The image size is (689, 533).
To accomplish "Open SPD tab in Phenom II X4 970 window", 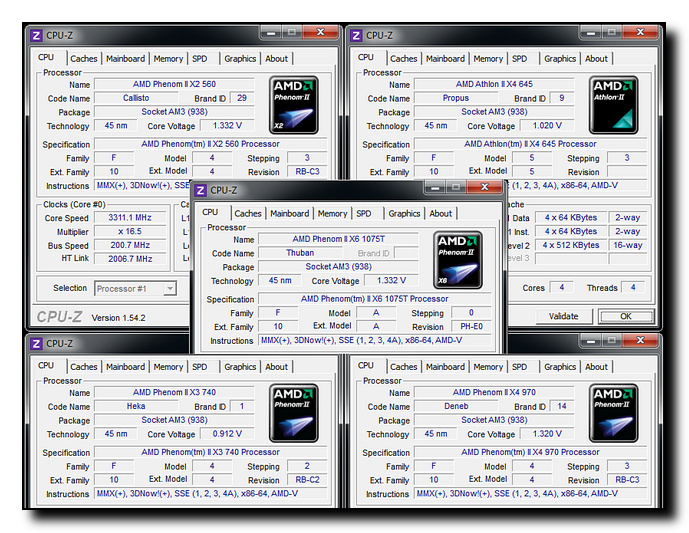I will click(x=519, y=367).
